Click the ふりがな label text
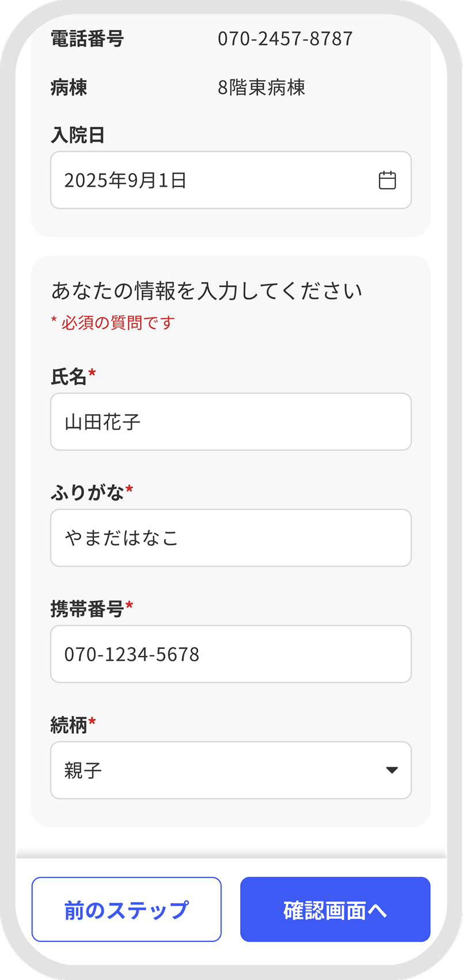The width and height of the screenshot is (463, 980). pyautogui.click(x=88, y=492)
